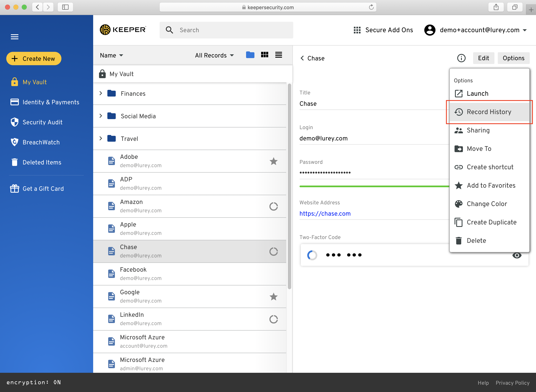Open the Privacy Policy link
Screen dimensions: 536x392
coord(513,383)
